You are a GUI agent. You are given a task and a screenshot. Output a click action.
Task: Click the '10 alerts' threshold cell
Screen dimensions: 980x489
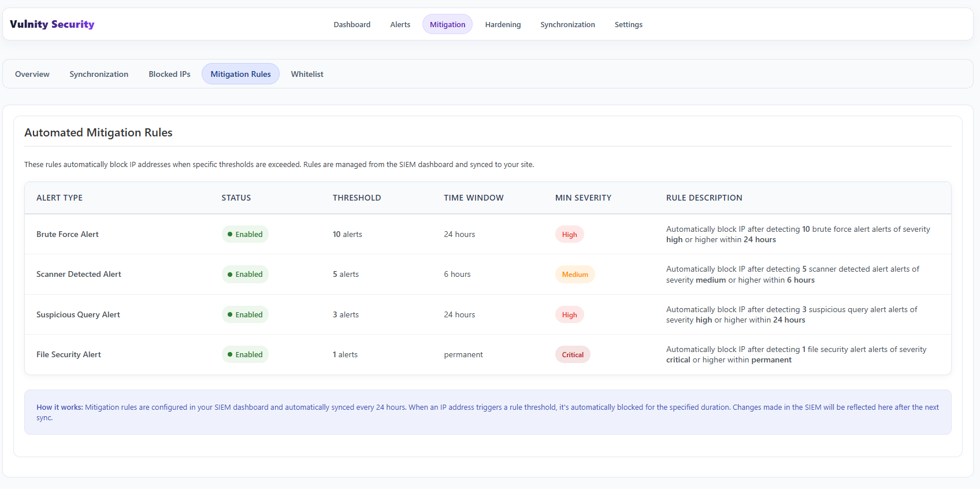[347, 234]
